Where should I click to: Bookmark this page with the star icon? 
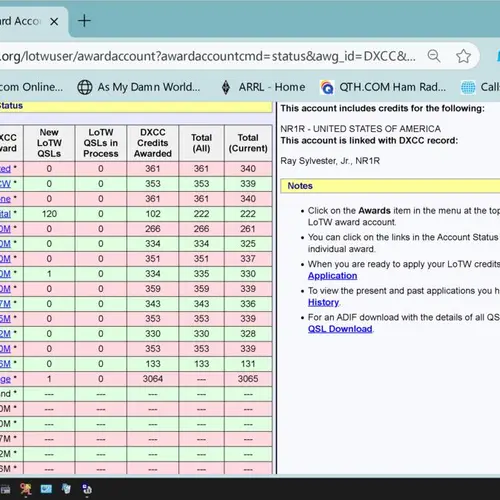point(463,56)
